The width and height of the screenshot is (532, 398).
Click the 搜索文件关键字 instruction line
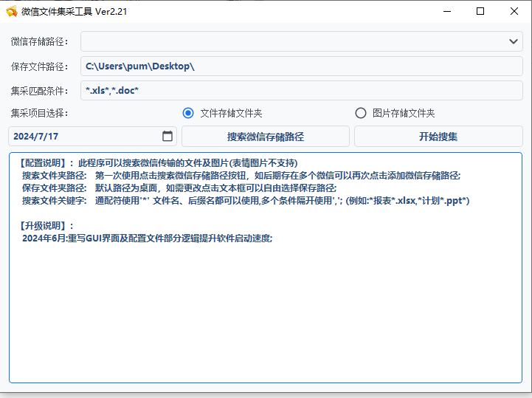(x=246, y=201)
